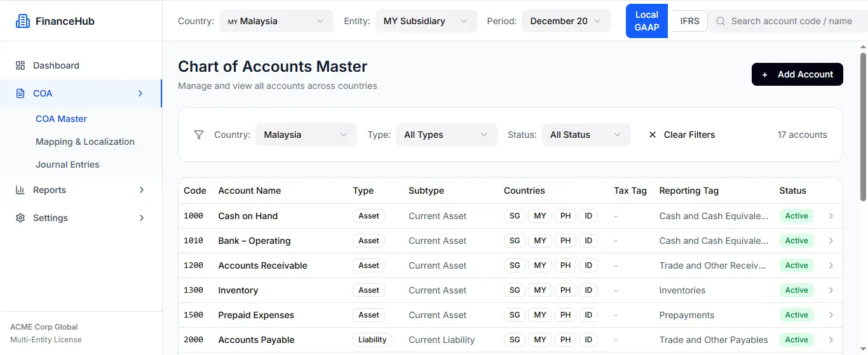Click Trade and Other Payables tag

click(714, 340)
